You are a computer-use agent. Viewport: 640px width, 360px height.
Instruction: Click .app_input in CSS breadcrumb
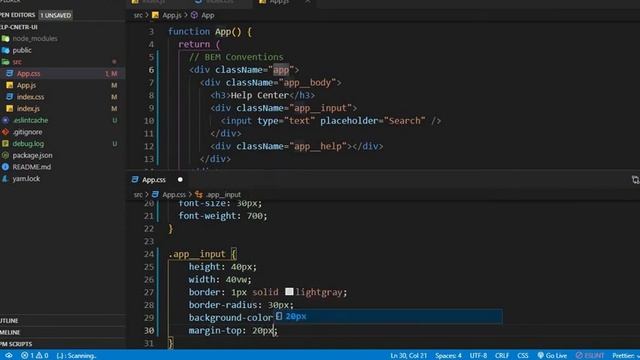point(224,195)
